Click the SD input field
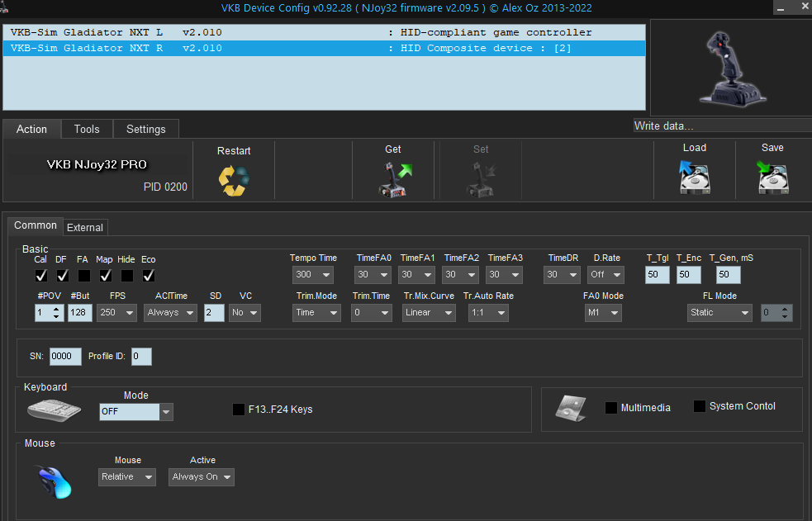The width and height of the screenshot is (812, 521). point(214,312)
